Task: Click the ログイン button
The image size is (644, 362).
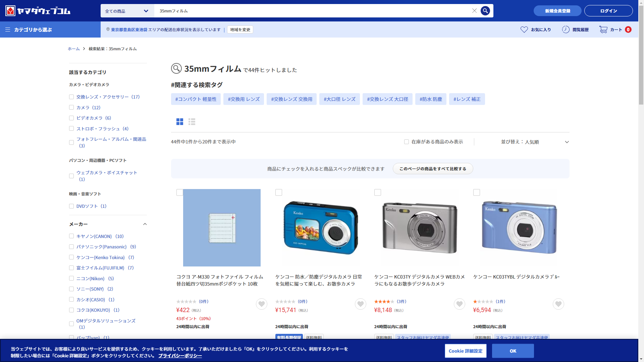Action: tap(608, 11)
